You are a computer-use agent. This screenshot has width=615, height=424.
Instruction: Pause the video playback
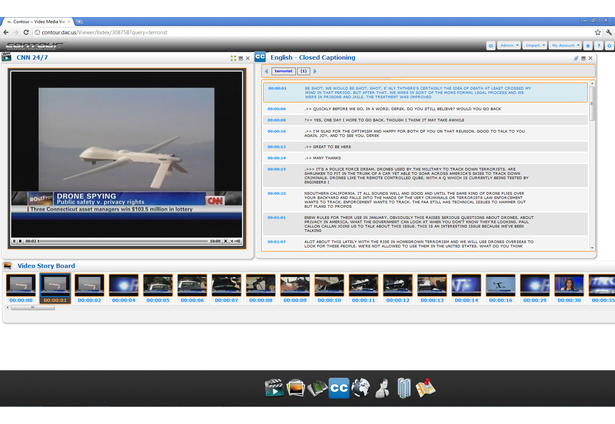click(x=14, y=241)
